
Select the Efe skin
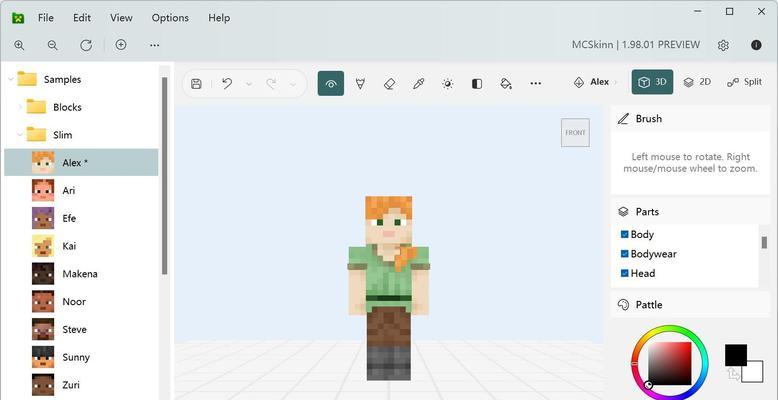tap(81, 218)
